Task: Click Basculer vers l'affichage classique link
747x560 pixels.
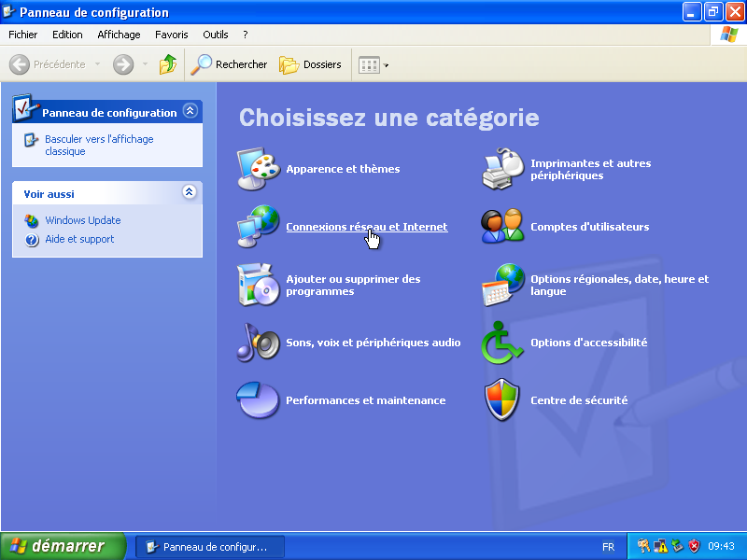Action: 99,146
